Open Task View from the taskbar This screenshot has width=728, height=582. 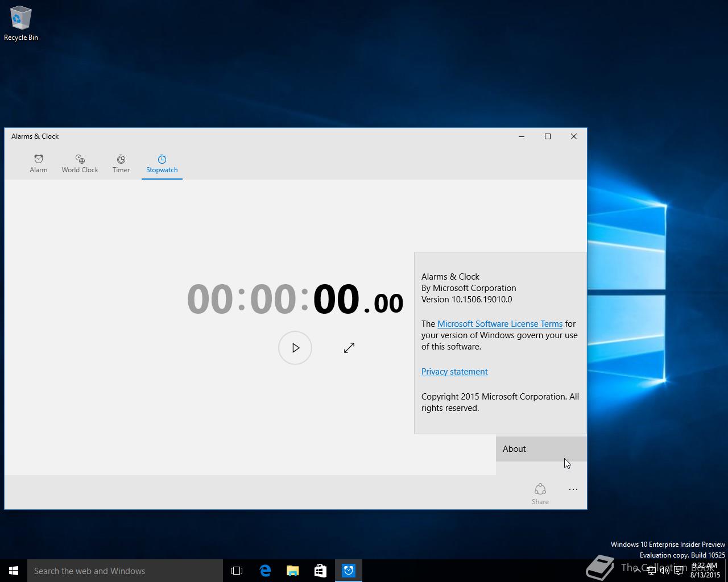(237, 571)
